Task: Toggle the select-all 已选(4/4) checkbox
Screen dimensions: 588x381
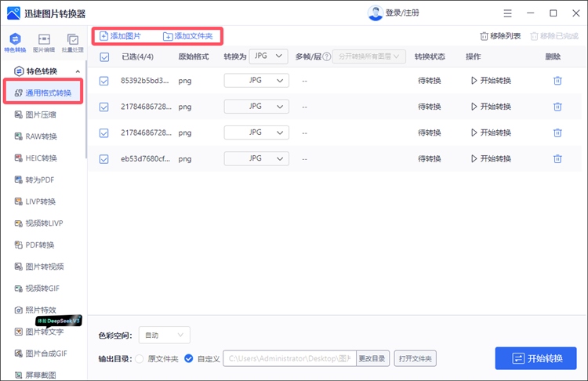Action: click(104, 57)
